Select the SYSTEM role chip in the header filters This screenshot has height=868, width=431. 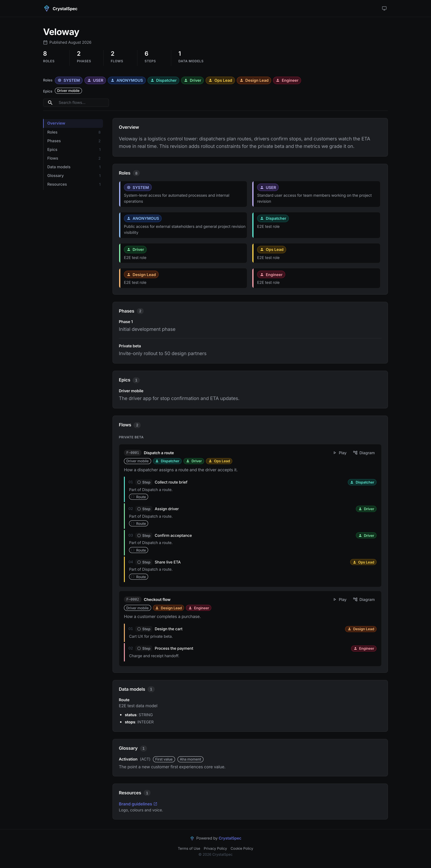pyautogui.click(x=69, y=81)
